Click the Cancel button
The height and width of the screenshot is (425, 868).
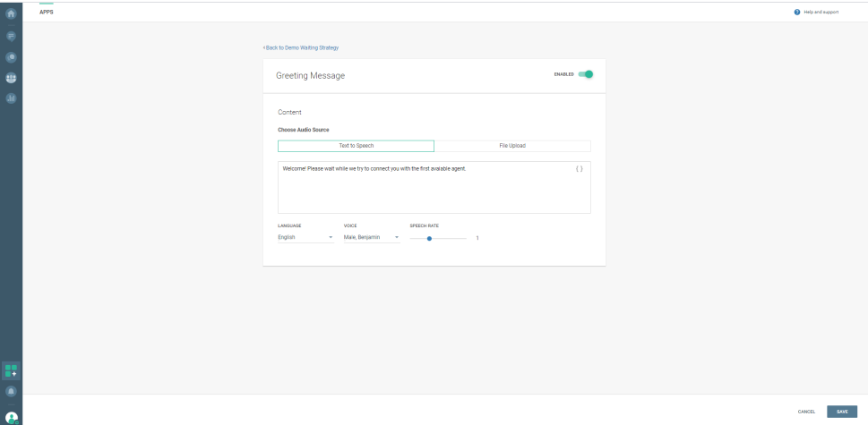(x=806, y=412)
